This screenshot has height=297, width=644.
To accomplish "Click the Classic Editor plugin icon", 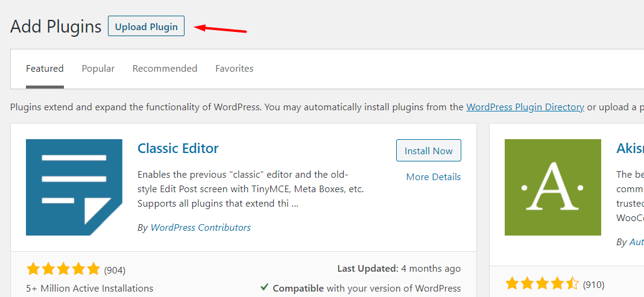I will [74, 187].
